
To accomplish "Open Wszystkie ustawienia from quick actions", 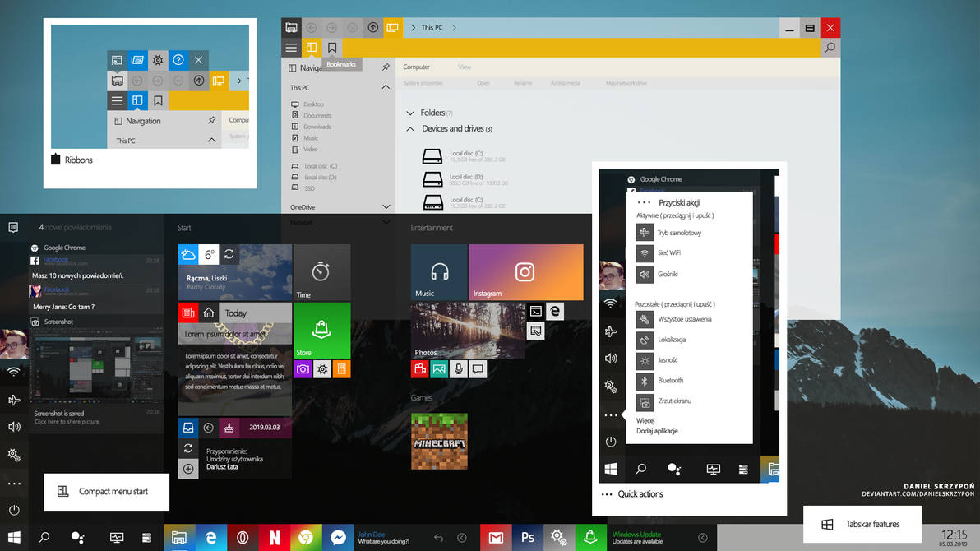I will [x=645, y=319].
